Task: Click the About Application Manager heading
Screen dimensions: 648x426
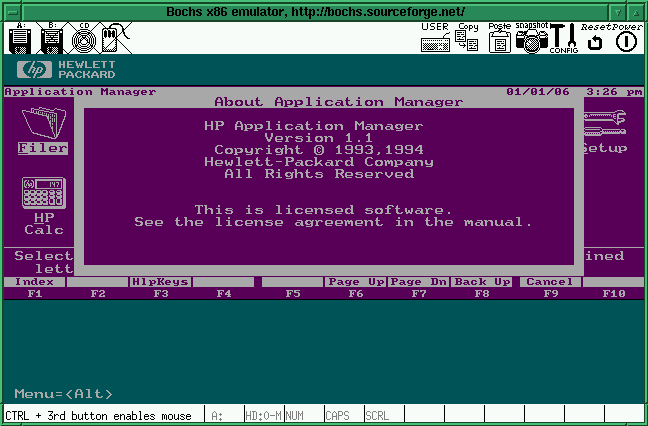Action: point(338,102)
